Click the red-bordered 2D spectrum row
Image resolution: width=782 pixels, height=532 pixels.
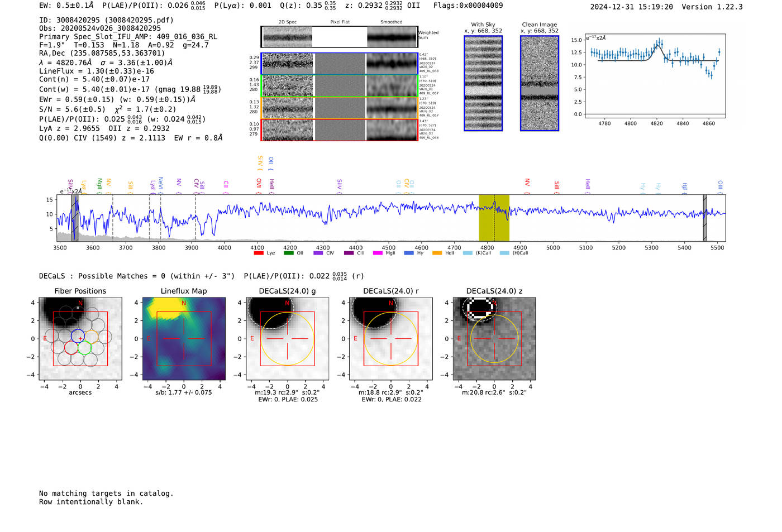(x=340, y=130)
